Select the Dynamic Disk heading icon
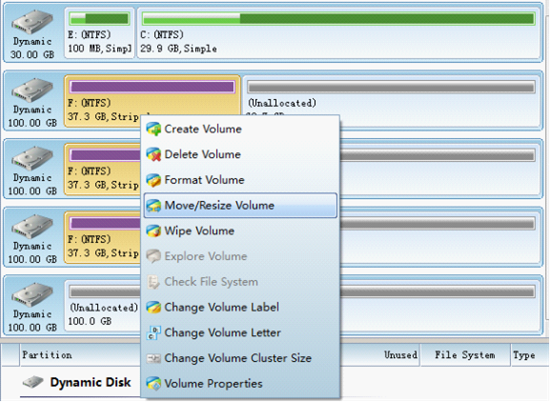 (x=33, y=382)
